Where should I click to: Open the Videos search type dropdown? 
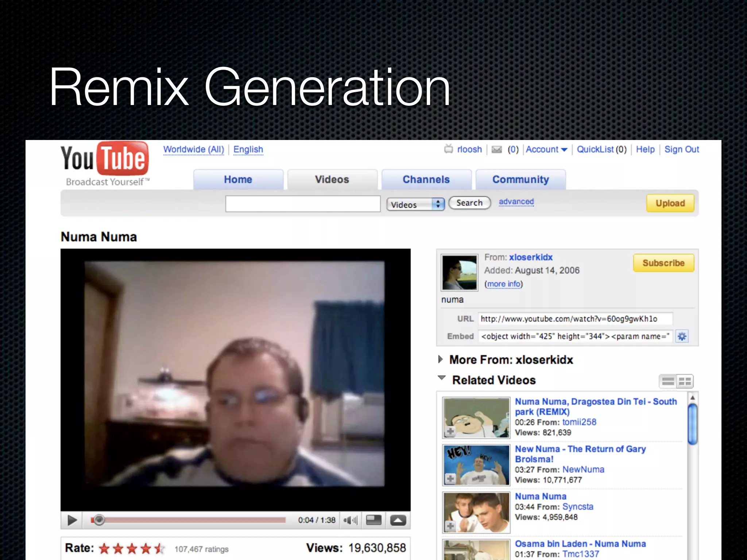pos(415,204)
